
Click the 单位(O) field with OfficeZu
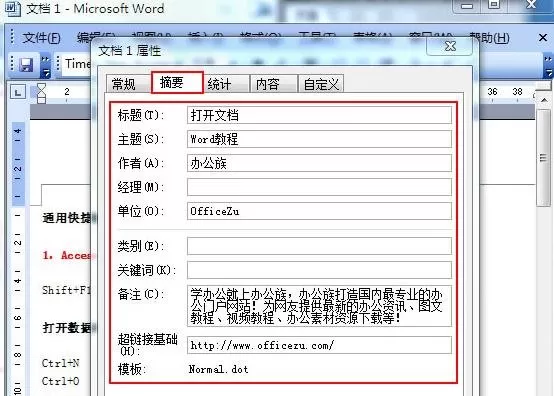tap(319, 211)
